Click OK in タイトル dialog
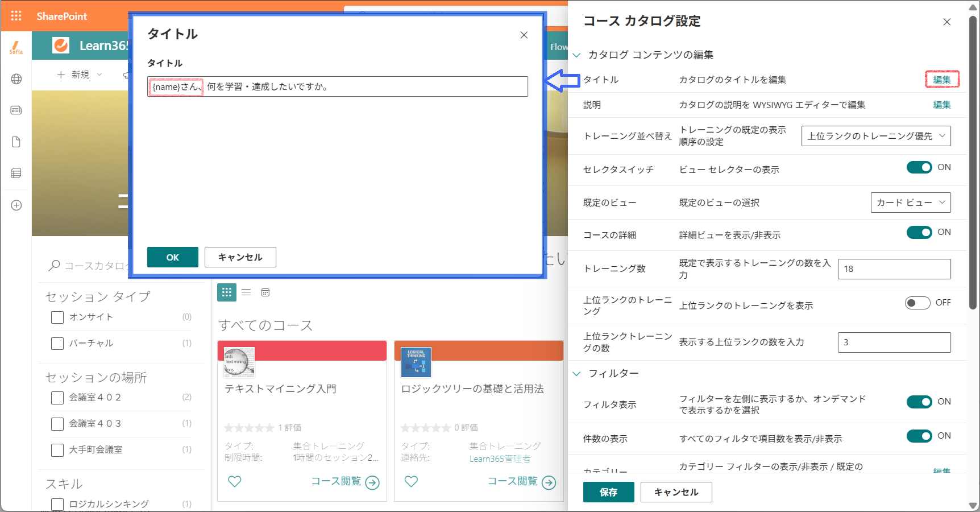The width and height of the screenshot is (980, 512). (x=173, y=257)
